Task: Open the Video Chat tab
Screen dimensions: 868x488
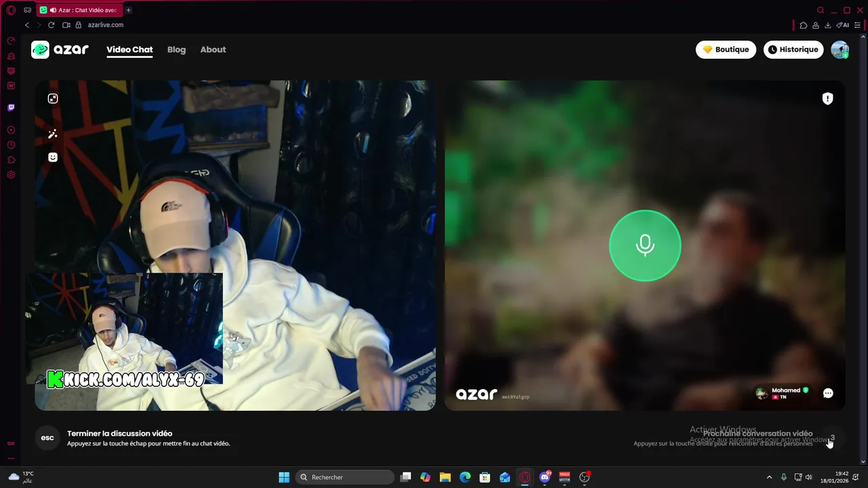Action: click(x=130, y=49)
